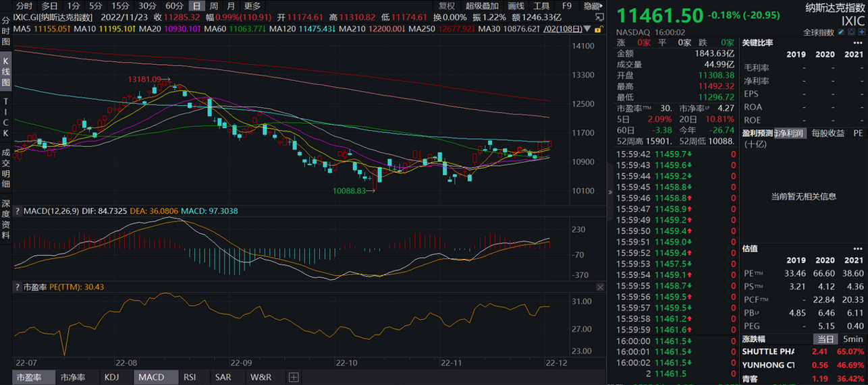Open the 更多 periods dropdown
The height and width of the screenshot is (385, 868).
pyautogui.click(x=252, y=6)
